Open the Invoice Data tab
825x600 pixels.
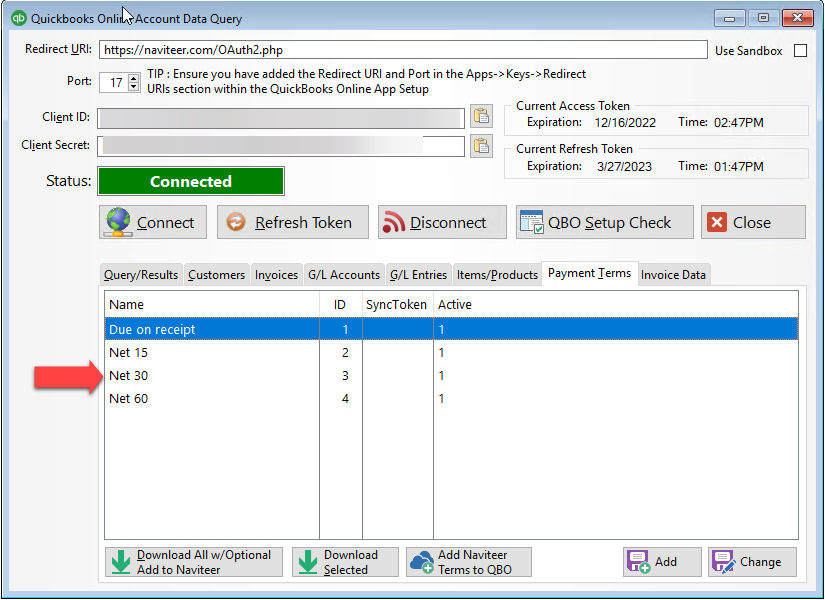point(673,275)
